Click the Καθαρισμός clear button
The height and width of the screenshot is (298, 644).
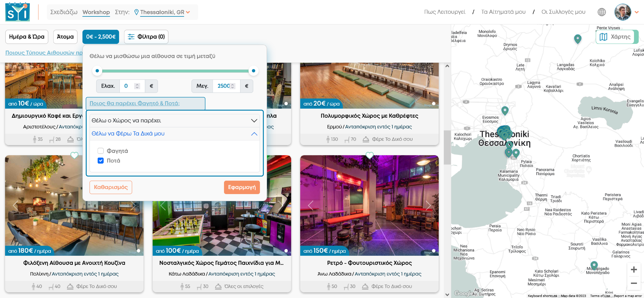pos(110,187)
